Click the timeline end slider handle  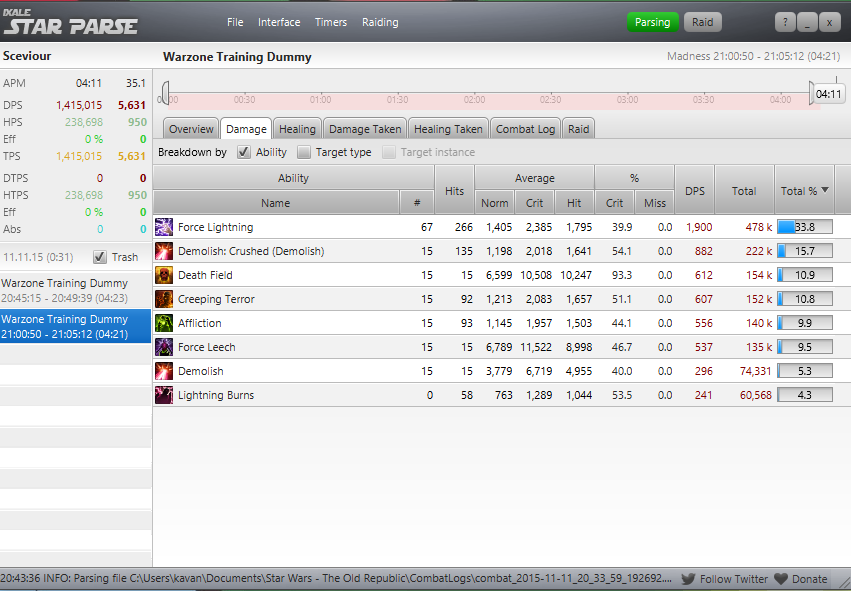pos(811,93)
